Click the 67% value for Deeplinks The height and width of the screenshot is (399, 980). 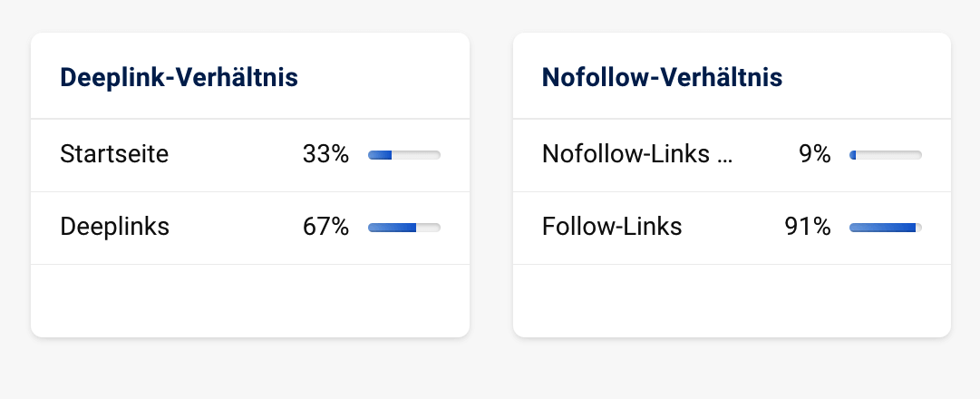(x=325, y=227)
